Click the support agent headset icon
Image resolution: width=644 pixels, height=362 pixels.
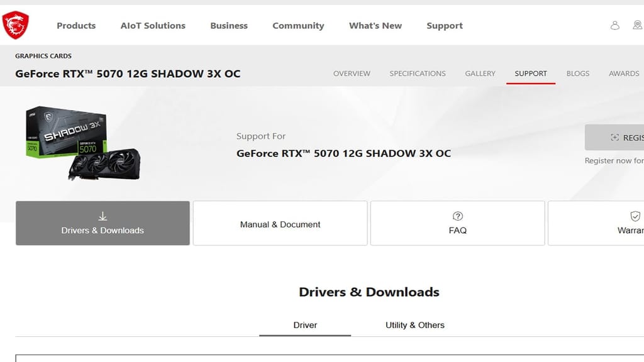click(x=638, y=25)
